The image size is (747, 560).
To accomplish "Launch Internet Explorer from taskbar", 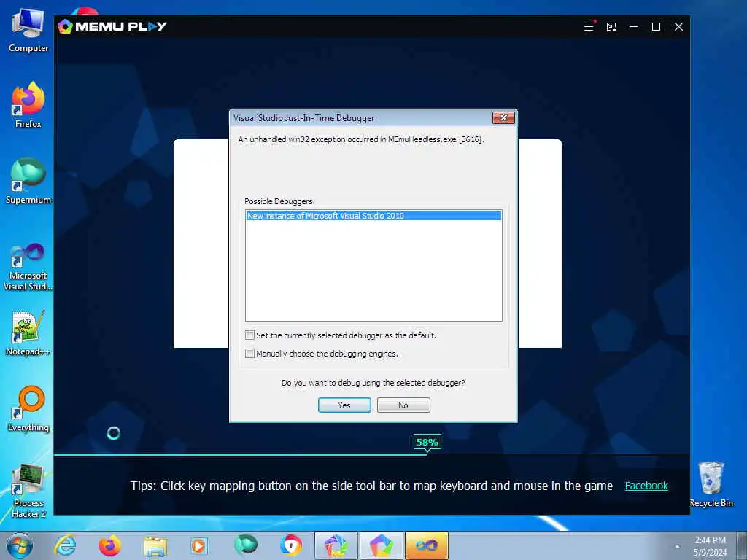I will click(65, 545).
